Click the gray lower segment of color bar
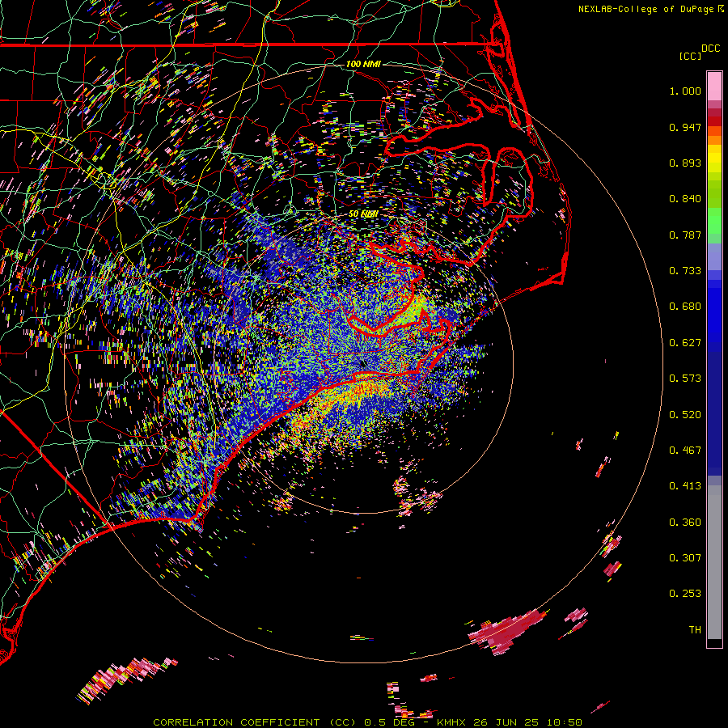 click(714, 562)
